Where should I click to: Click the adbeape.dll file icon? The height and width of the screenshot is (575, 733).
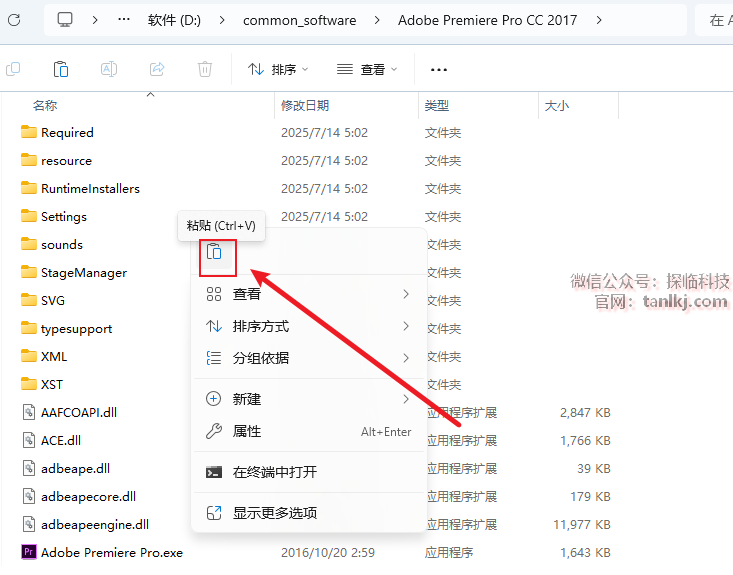(29, 468)
